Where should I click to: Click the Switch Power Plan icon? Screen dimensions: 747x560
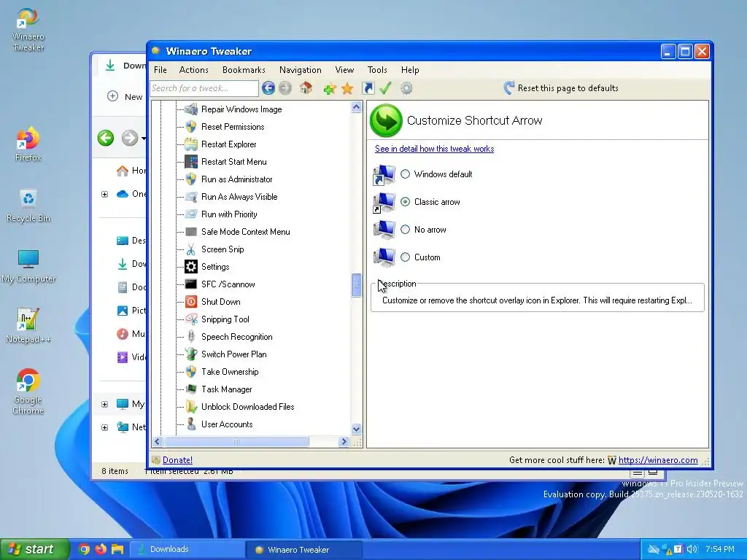point(191,354)
